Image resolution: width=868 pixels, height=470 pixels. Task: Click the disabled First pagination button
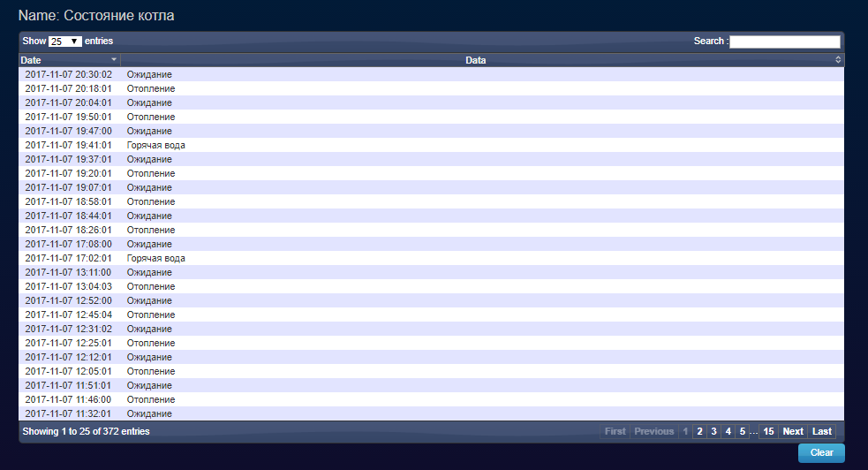(615, 431)
